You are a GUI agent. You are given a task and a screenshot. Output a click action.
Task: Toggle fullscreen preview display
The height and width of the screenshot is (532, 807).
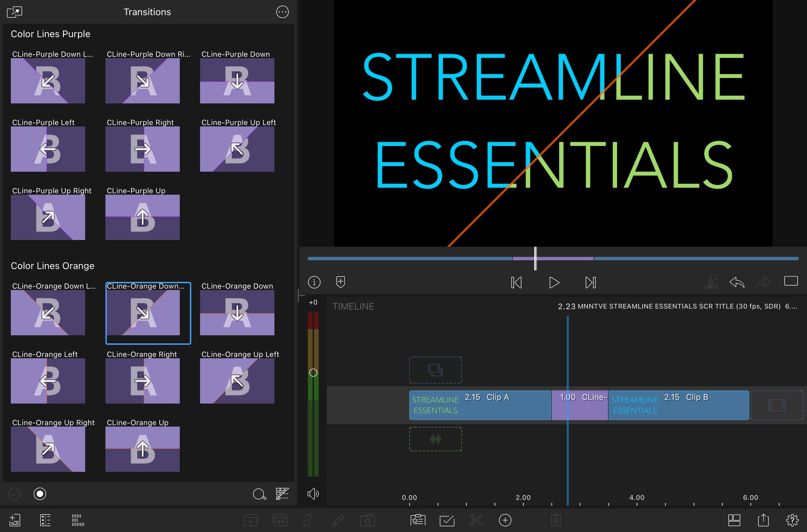[790, 282]
